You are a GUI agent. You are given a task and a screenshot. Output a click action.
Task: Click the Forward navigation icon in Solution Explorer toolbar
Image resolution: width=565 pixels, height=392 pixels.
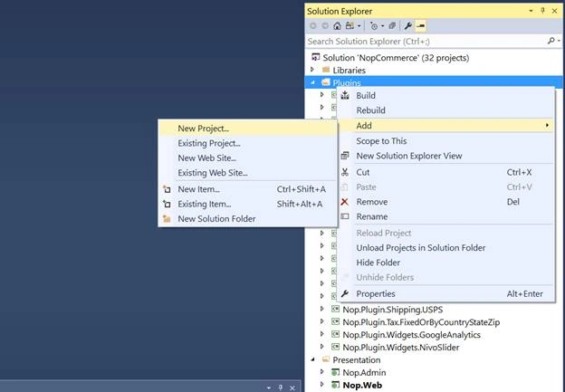325,26
